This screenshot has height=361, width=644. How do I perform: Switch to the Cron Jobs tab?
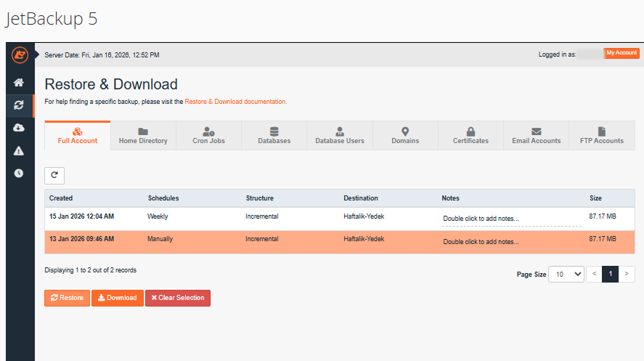(x=208, y=136)
